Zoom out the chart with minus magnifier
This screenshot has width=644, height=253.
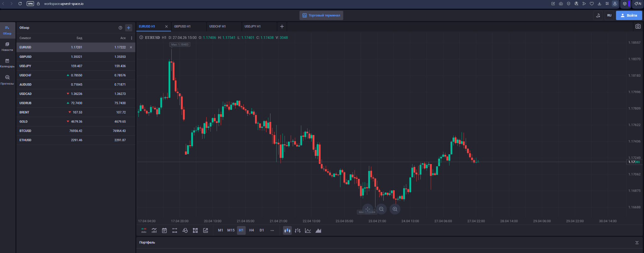click(381, 209)
